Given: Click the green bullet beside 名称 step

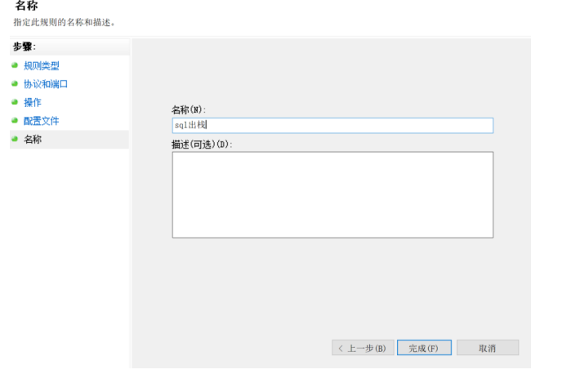Looking at the screenshot, I should 15,139.
